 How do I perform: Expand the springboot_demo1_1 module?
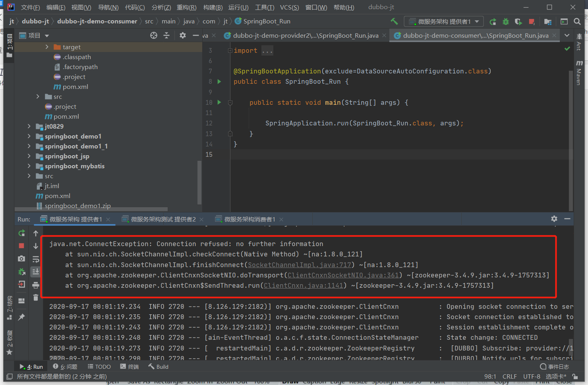click(x=29, y=146)
